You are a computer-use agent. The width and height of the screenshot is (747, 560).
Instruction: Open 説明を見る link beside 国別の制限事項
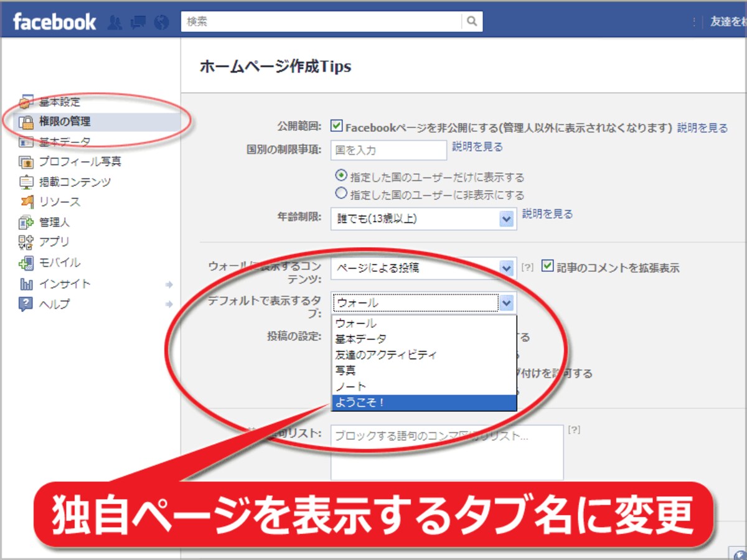(477, 147)
